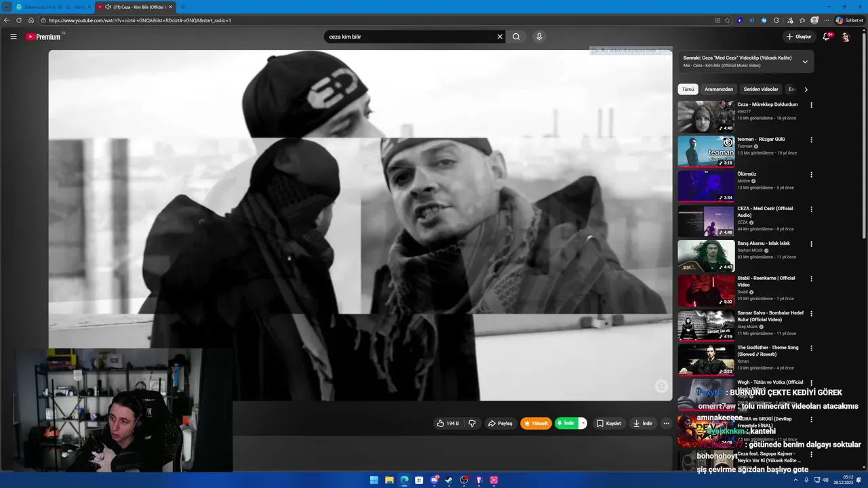Viewport: 868px width, 488px height.
Task: Click the orange Yükselt button
Action: [536, 423]
